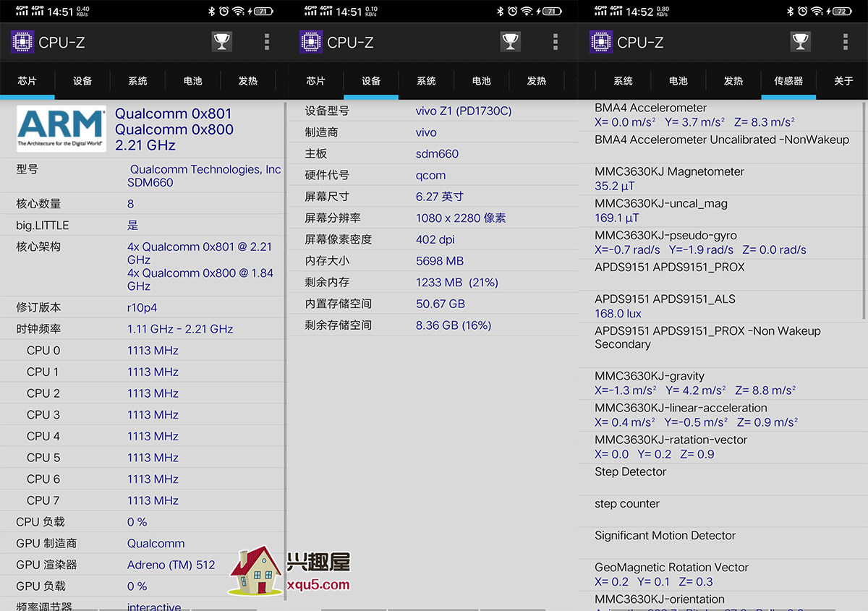Click the 'r10p4' revision value
This screenshot has width=868, height=611.
(x=142, y=307)
